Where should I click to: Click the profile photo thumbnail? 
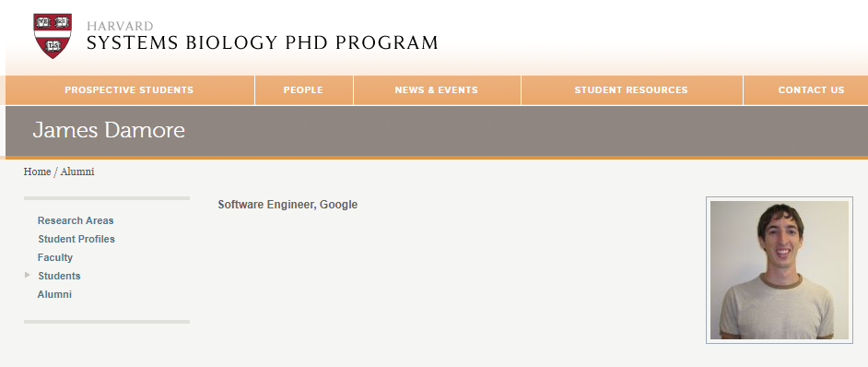pyautogui.click(x=780, y=270)
